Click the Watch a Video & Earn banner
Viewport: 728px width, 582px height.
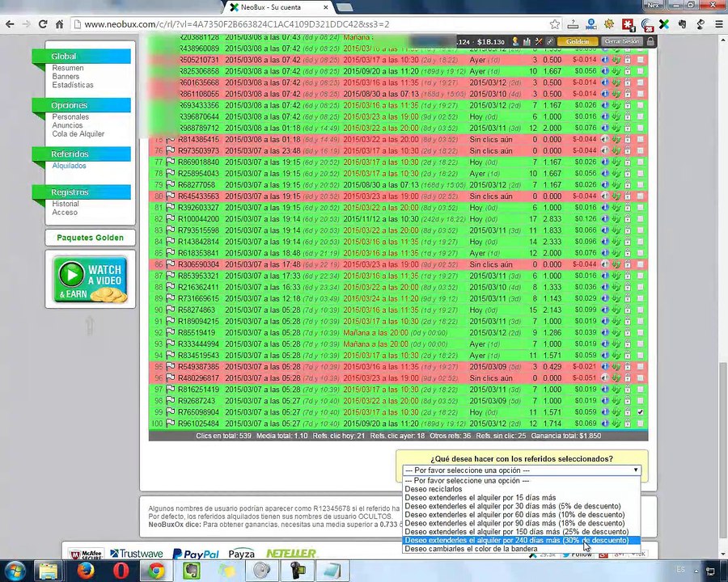pyautogui.click(x=91, y=280)
